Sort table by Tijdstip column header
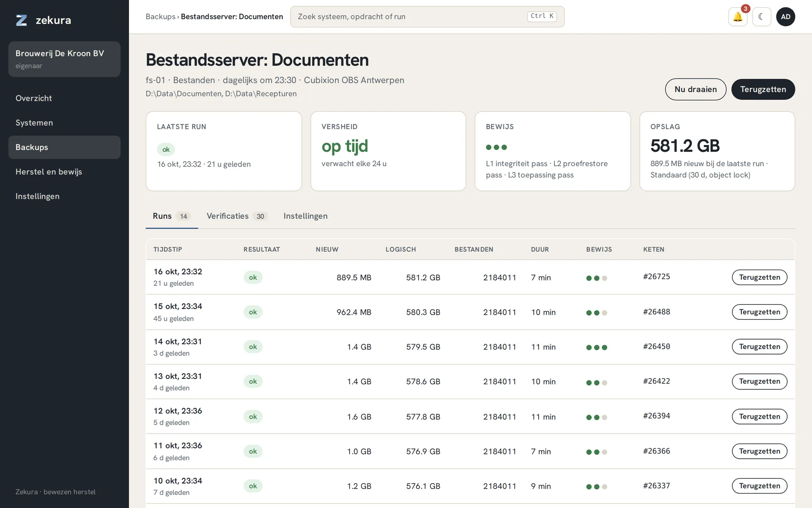The image size is (812, 508). click(168, 249)
